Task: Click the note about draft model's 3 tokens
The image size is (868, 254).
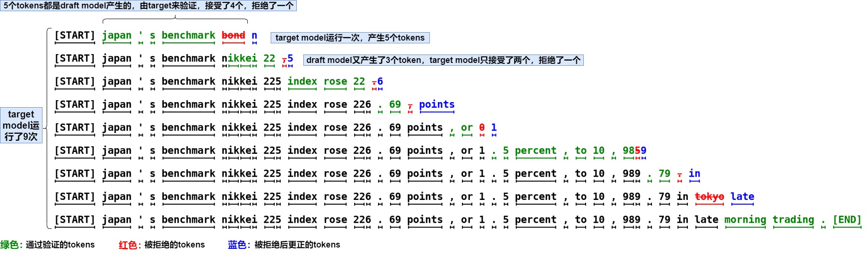Action: tap(443, 60)
